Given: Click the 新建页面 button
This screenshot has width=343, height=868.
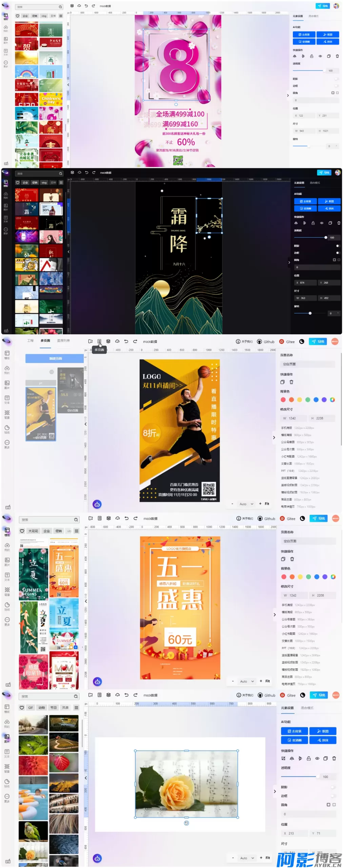Looking at the screenshot, I should tap(55, 358).
